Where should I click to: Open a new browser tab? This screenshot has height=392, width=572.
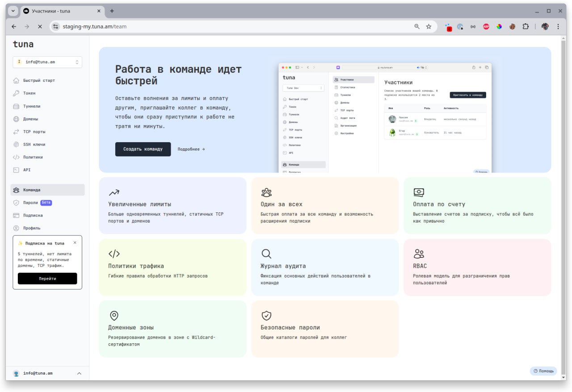112,11
